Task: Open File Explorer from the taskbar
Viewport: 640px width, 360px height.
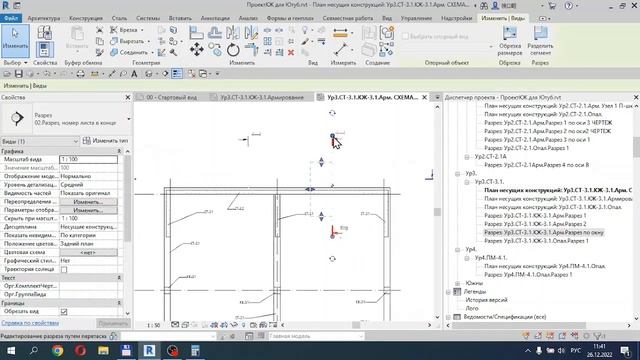Action: (x=103, y=350)
